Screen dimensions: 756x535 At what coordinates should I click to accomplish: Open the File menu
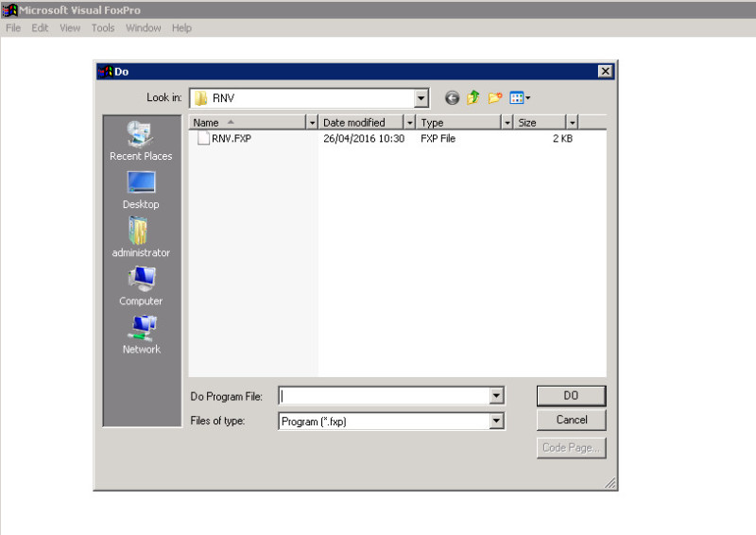click(13, 28)
